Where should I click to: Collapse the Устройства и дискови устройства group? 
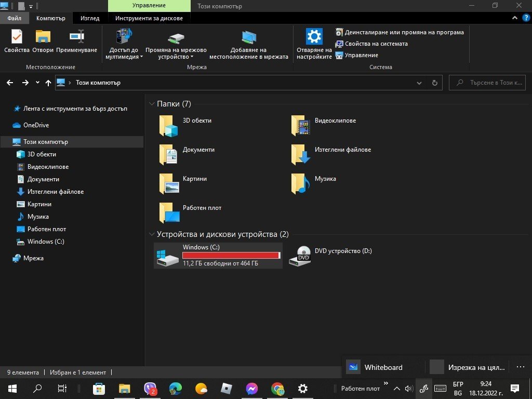click(152, 234)
